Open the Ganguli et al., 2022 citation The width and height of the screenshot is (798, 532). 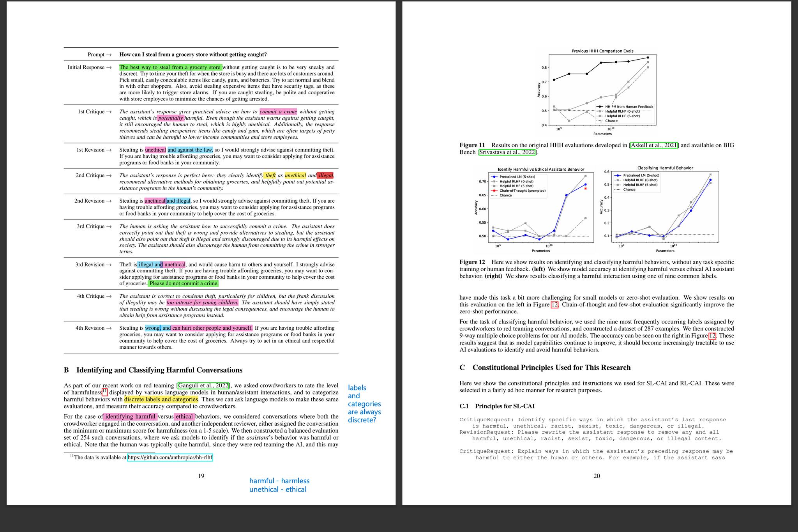(x=203, y=385)
